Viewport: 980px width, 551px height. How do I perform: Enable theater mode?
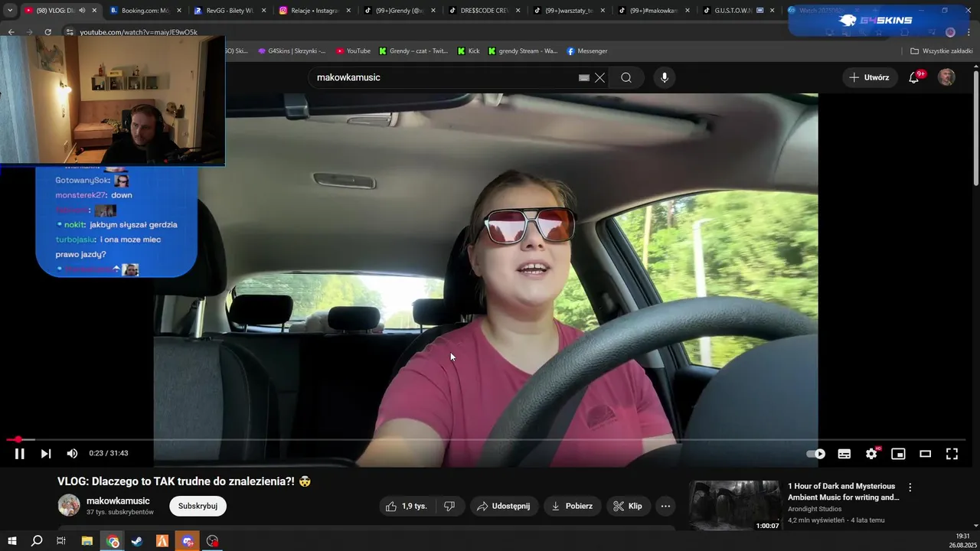(925, 454)
